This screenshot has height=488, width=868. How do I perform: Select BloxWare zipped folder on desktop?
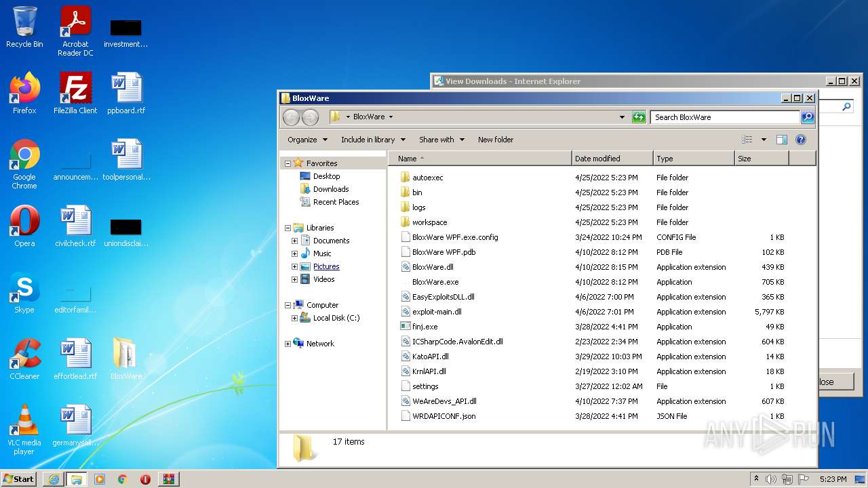[126, 359]
